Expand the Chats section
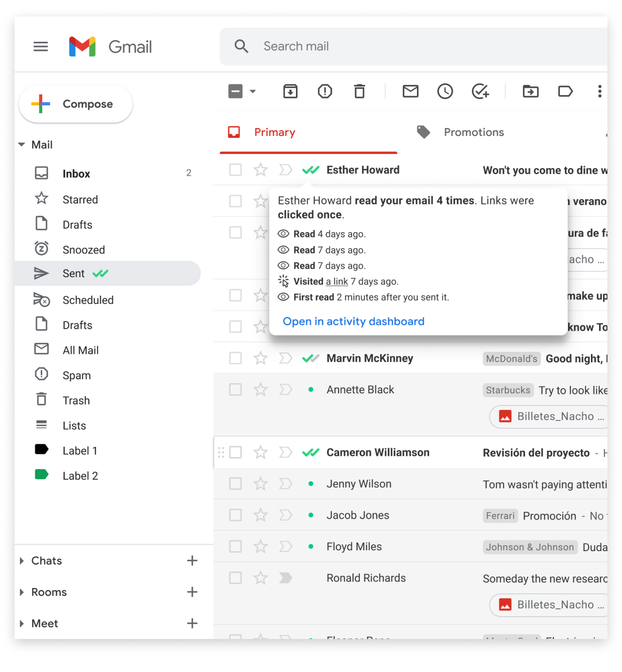622x672 pixels. tap(21, 561)
